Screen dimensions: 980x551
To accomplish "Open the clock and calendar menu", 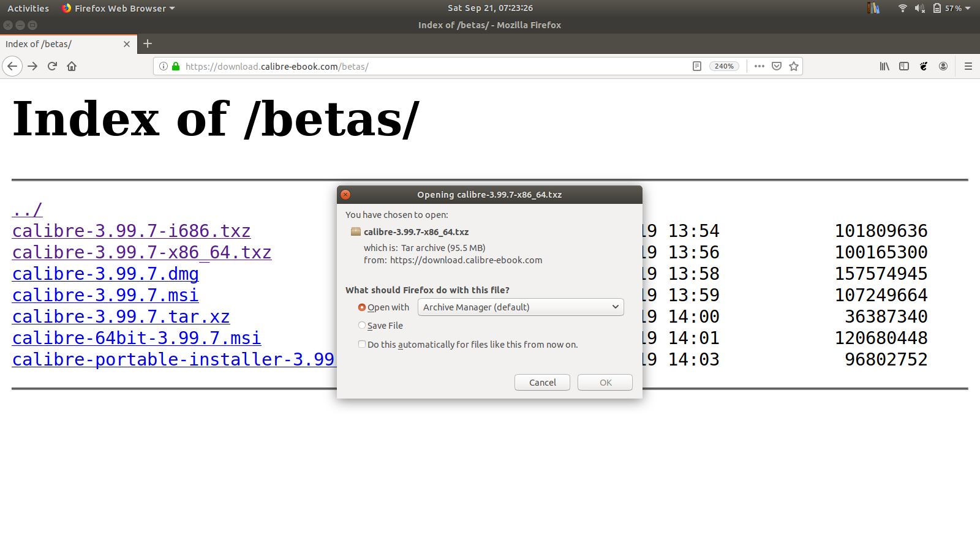I will pyautogui.click(x=490, y=8).
